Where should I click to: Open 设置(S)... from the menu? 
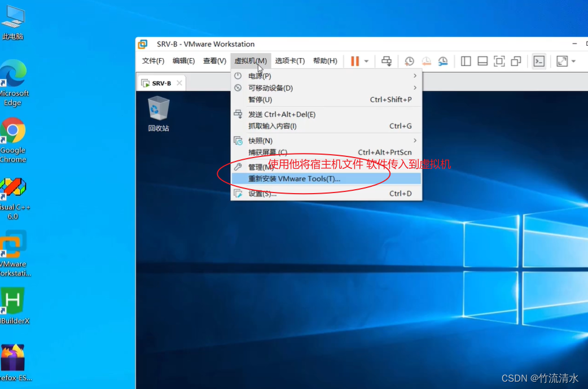point(326,194)
